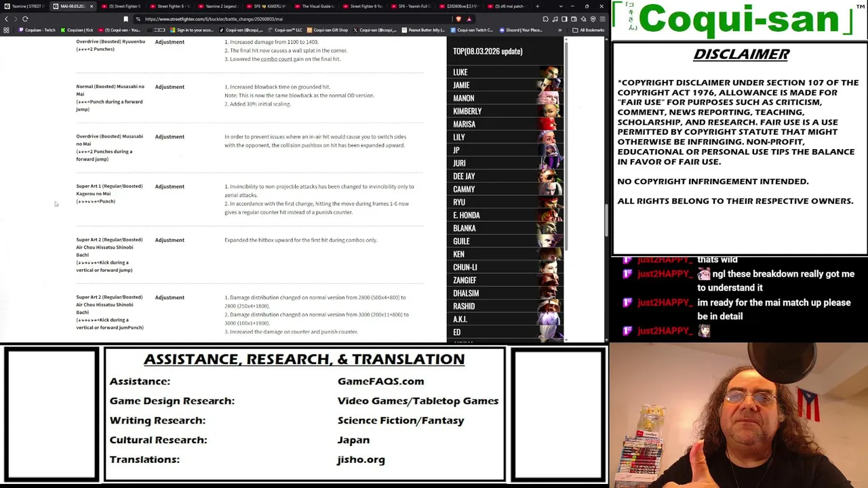This screenshot has width=868, height=488.
Task: Open the Brave Shields lion icon
Action: (x=459, y=19)
